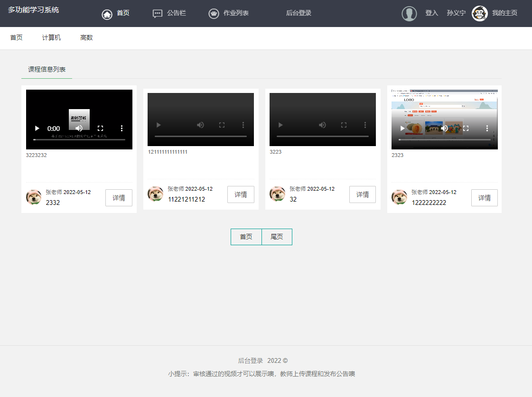Screen dimensions: 532x397
Task: Open the 作业列表 menu item
Action: [x=236, y=13]
